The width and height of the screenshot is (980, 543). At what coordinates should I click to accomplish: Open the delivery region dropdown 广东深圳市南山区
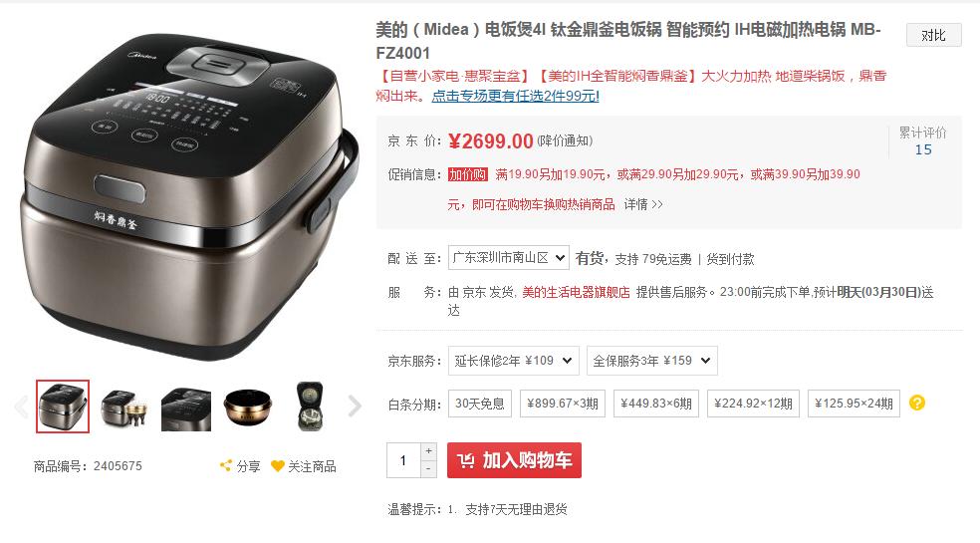tap(508, 258)
